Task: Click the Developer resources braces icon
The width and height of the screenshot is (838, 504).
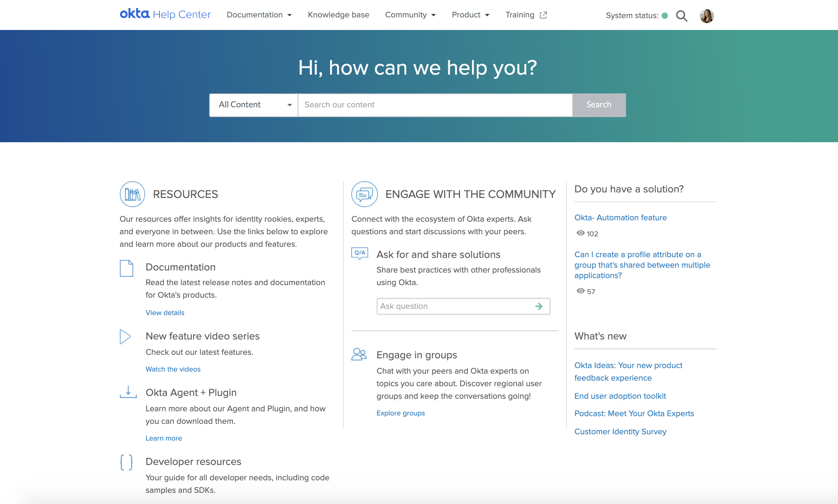Action: click(x=126, y=463)
